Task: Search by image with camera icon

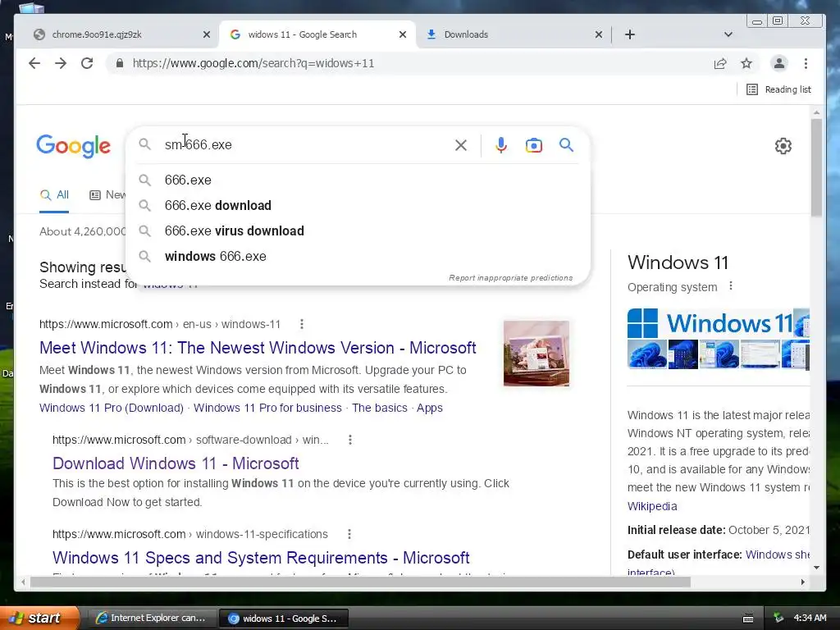Action: 533,145
